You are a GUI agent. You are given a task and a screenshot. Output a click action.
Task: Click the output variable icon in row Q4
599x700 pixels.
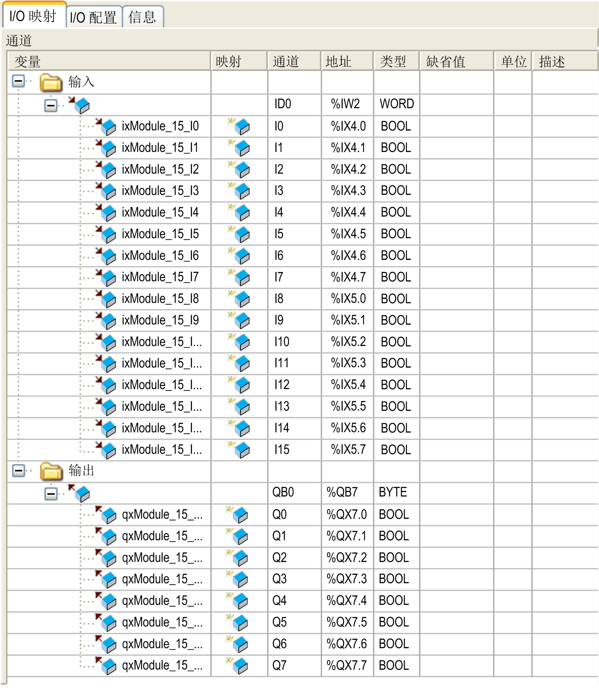click(x=106, y=601)
